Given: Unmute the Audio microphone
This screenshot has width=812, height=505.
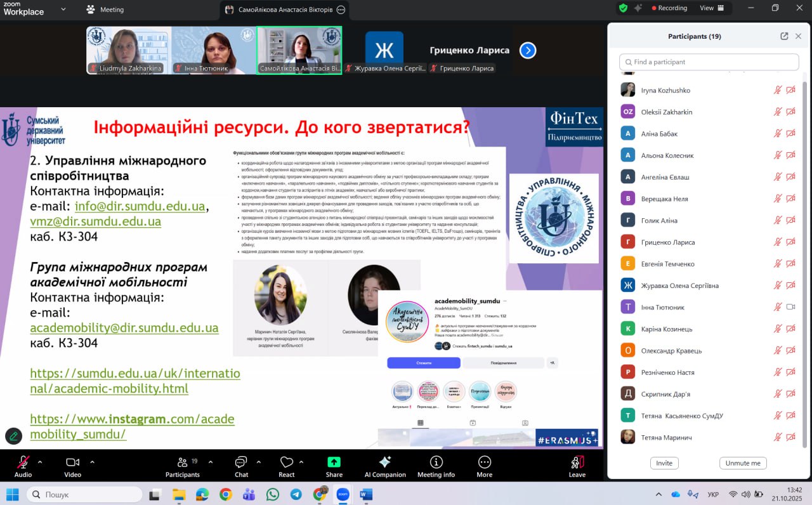Looking at the screenshot, I should coord(23,462).
